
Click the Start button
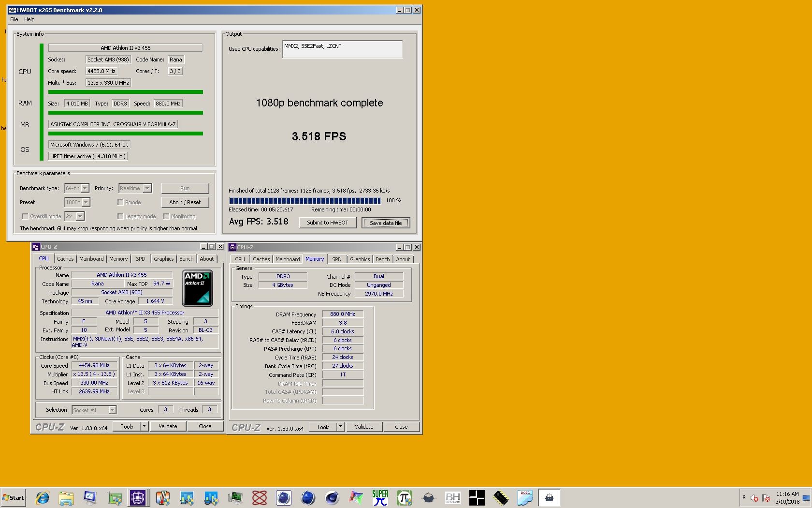[x=13, y=497]
